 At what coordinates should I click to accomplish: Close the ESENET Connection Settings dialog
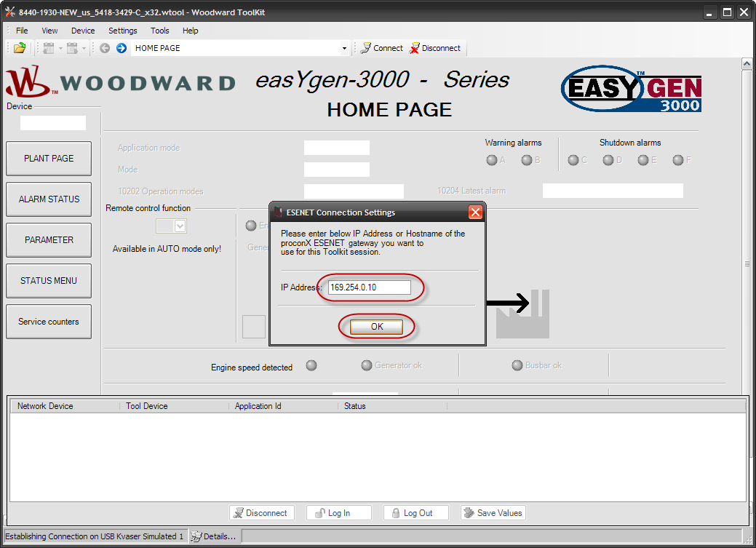tap(475, 213)
